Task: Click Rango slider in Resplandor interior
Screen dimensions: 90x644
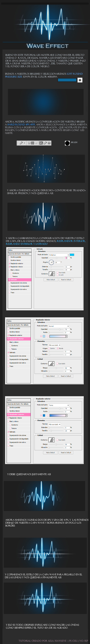Action: tap(56, 368)
